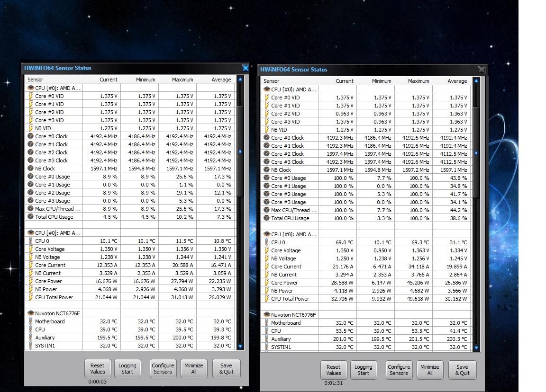Select NB VID lightning icon in left window
Image resolution: width=546 pixels, height=392 pixels.
(x=31, y=128)
